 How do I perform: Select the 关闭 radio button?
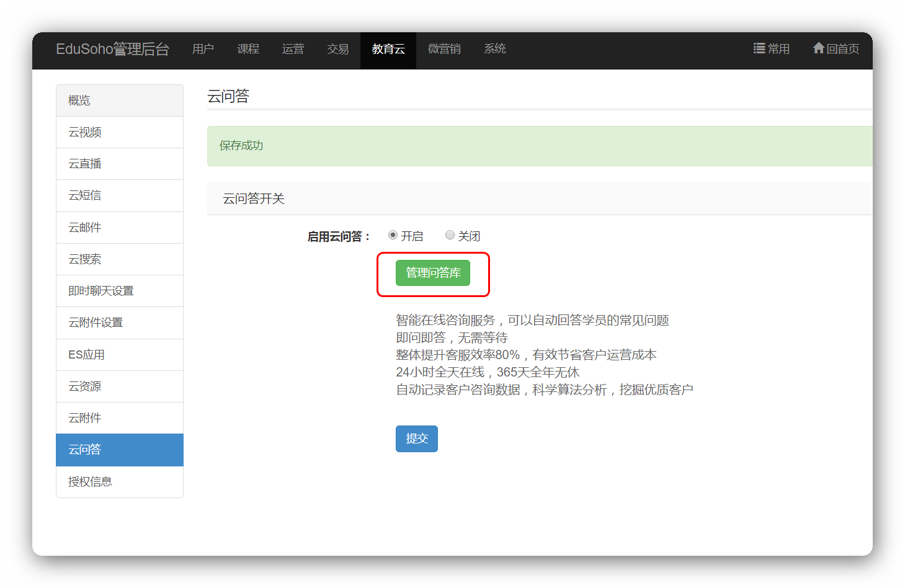pyautogui.click(x=450, y=235)
